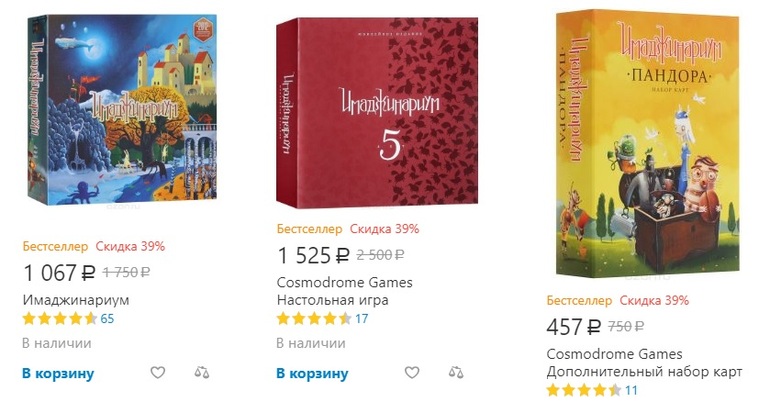Add 1 067 ₽ Имаджинариум to cart
Image resolution: width=770 pixels, height=402 pixels.
click(58, 374)
